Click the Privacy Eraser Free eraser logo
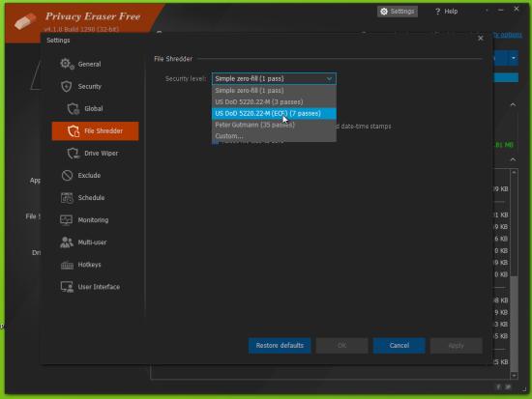This screenshot has height=399, width=532. coord(25,21)
